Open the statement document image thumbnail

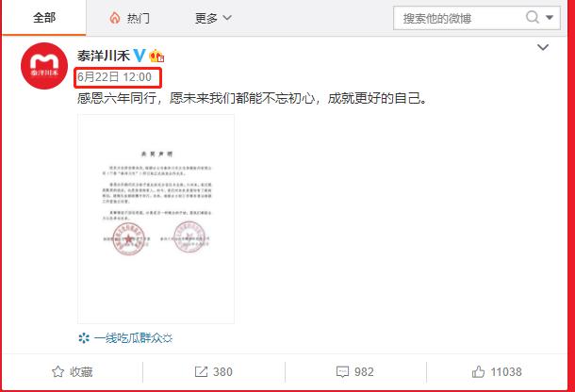pos(156,219)
